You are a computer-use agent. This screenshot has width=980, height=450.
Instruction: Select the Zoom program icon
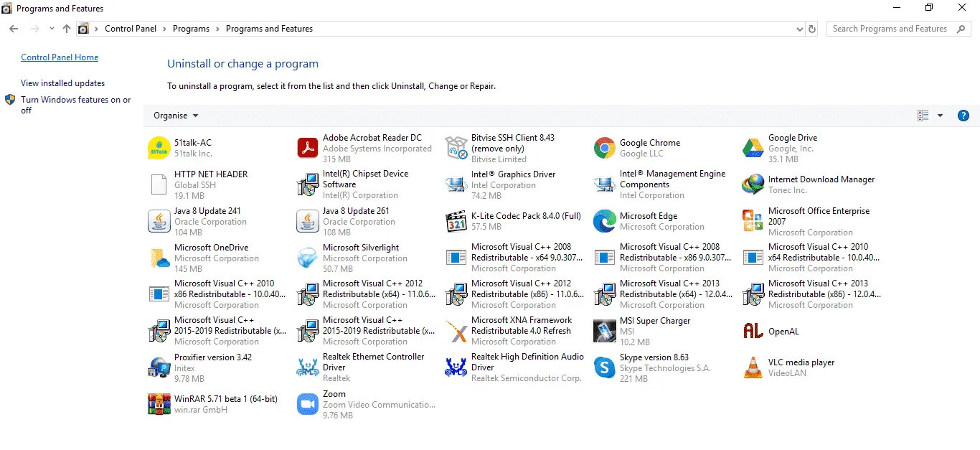307,404
